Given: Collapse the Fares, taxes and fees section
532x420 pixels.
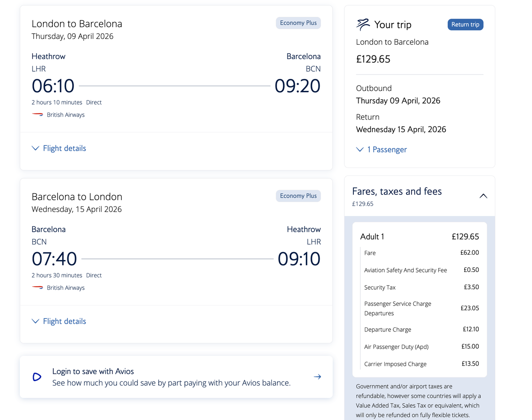Looking at the screenshot, I should (x=483, y=195).
